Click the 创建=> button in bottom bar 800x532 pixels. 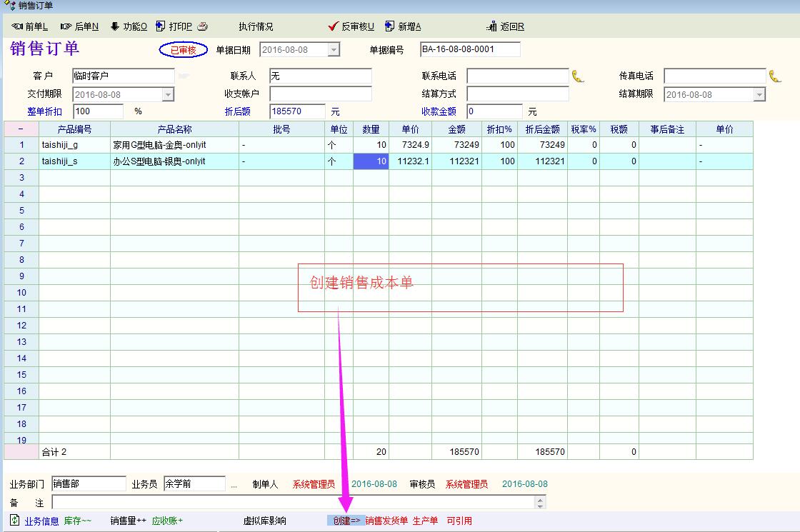click(x=346, y=521)
